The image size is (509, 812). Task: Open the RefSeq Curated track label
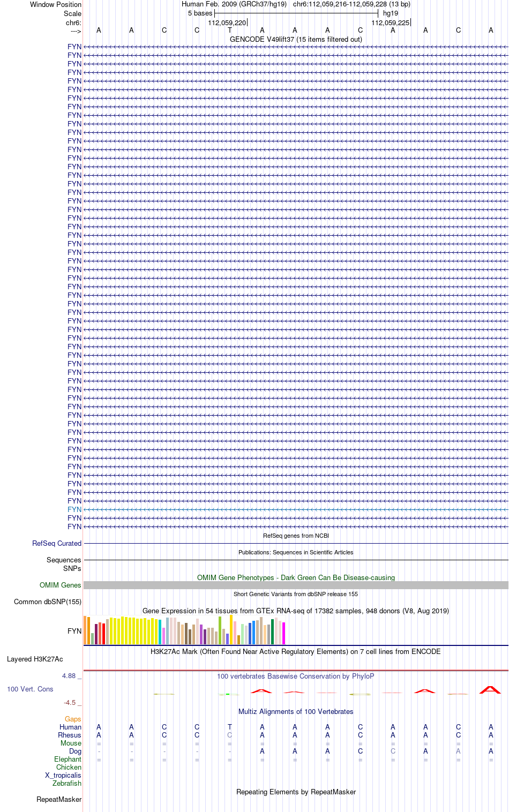[57, 543]
